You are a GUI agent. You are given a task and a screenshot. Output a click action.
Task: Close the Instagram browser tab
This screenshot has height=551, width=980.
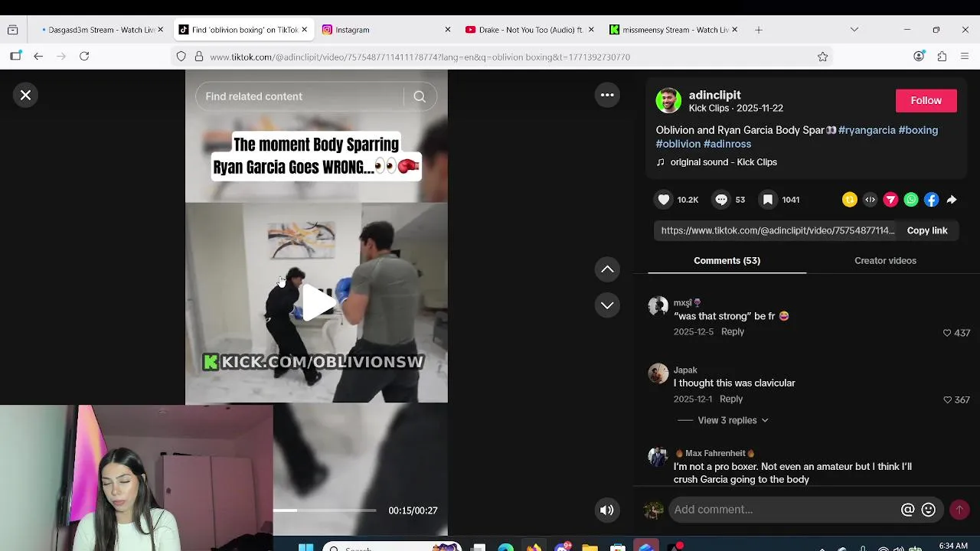(x=448, y=30)
